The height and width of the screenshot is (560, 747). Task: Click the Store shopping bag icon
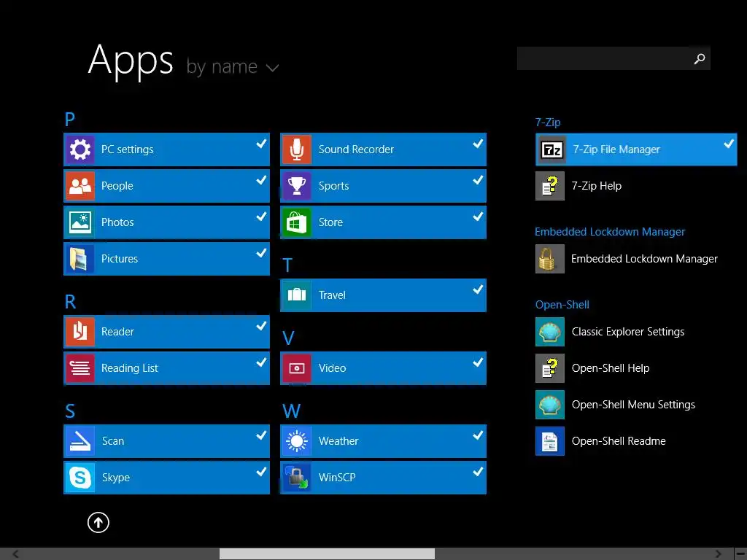pos(297,222)
